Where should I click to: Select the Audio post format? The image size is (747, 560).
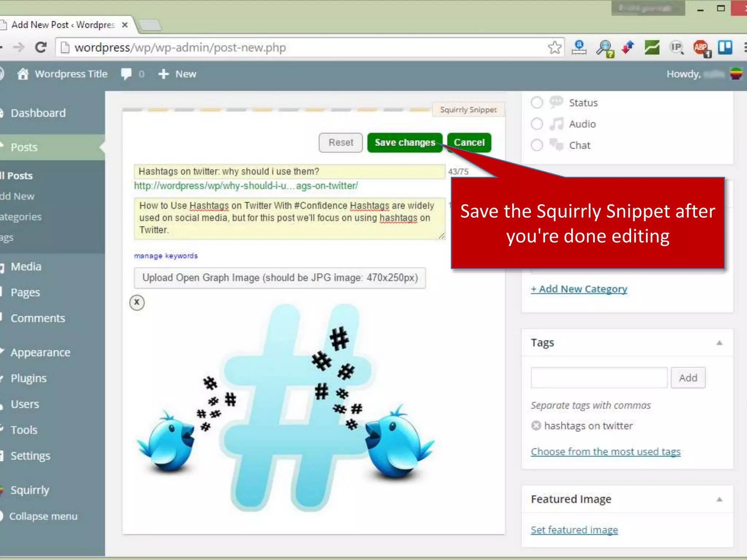pos(537,124)
